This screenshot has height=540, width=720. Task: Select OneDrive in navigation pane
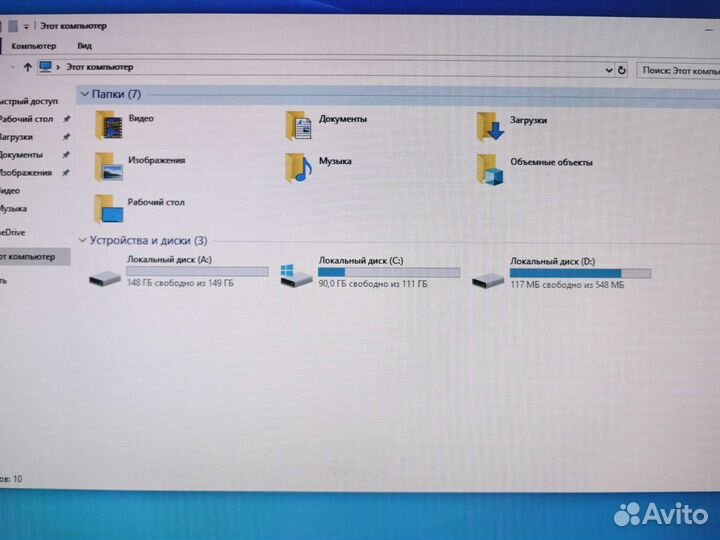[12, 232]
